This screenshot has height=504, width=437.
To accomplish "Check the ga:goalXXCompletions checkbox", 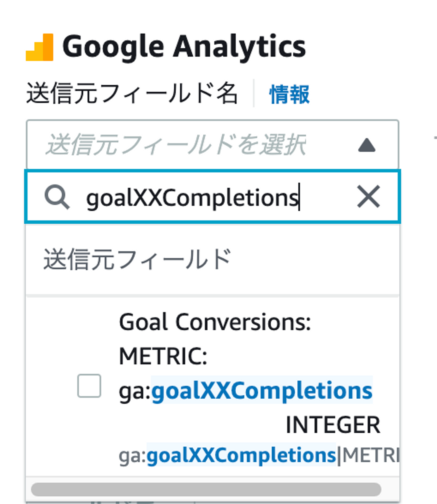I will coord(89,386).
